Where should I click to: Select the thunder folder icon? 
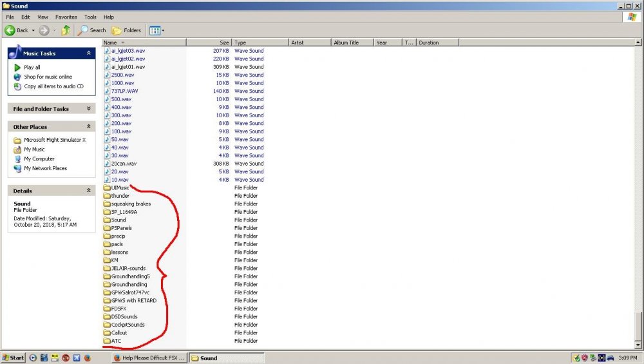click(107, 196)
